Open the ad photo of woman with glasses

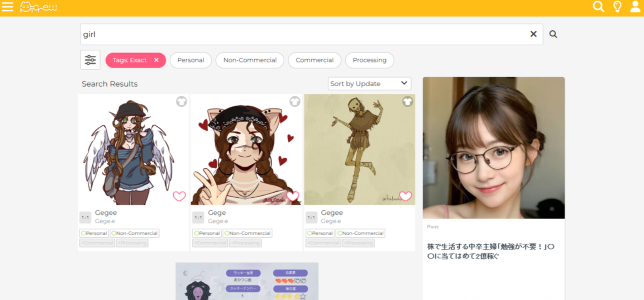point(494,148)
